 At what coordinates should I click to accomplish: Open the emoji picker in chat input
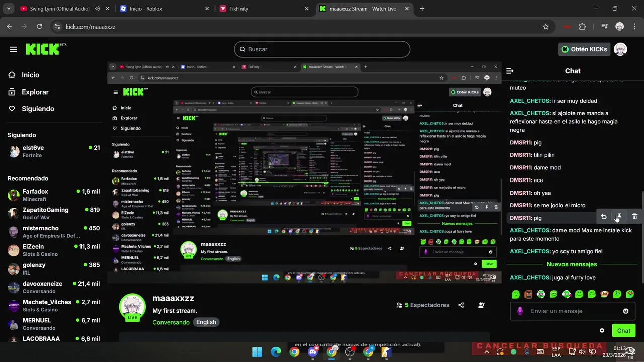click(626, 311)
